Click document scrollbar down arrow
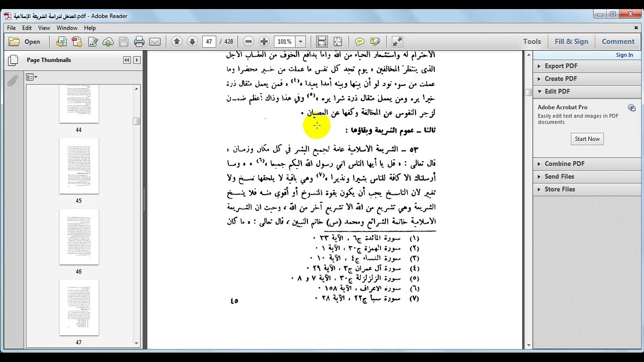The width and height of the screenshot is (644, 362). click(528, 345)
